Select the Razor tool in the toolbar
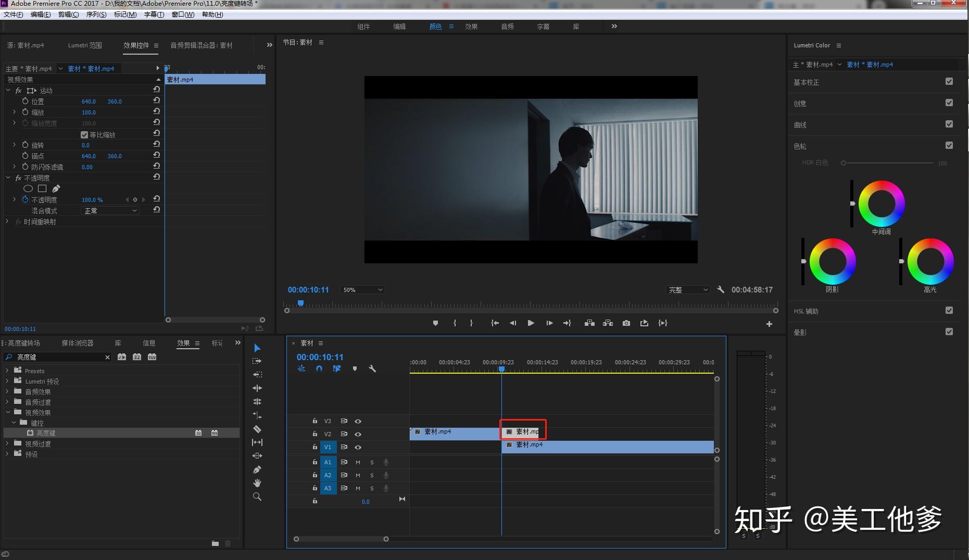Viewport: 969px width, 560px height. point(257,429)
